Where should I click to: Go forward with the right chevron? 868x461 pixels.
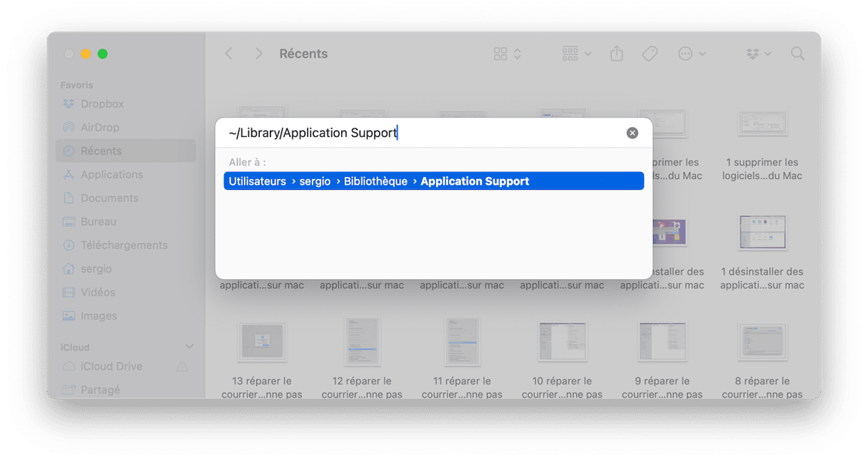click(258, 54)
